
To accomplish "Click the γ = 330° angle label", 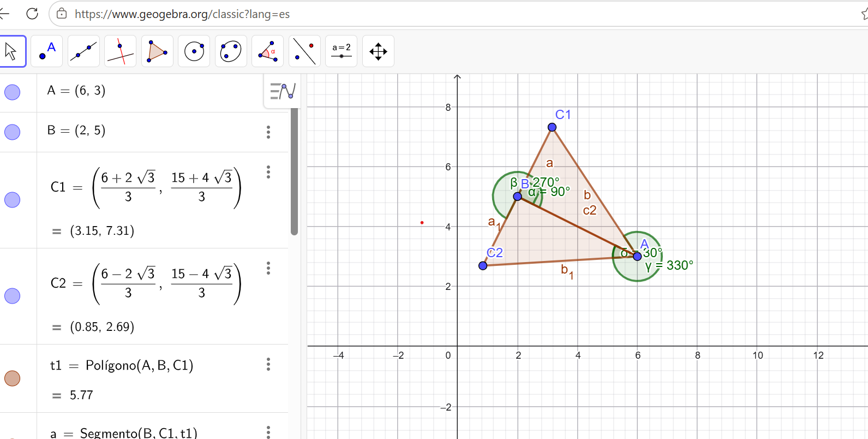I will [x=669, y=266].
